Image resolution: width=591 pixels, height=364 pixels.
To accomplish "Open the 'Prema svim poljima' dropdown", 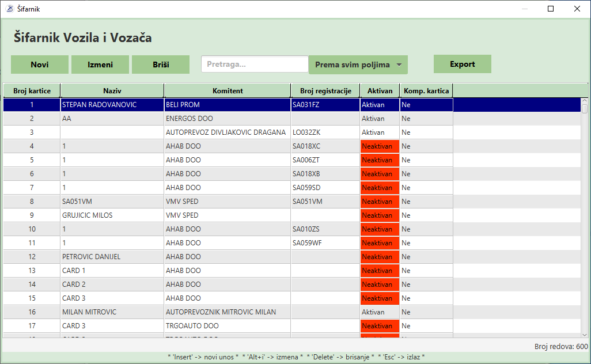I will click(358, 65).
